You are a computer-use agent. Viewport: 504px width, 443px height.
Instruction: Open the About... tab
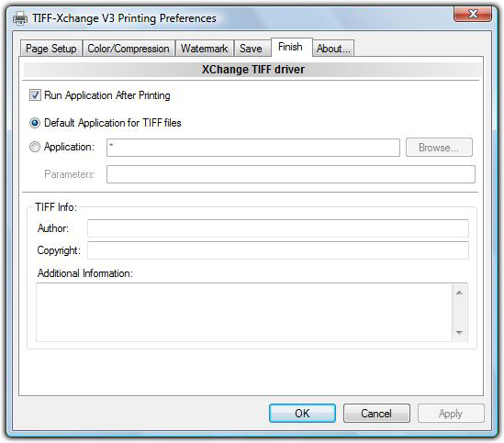[333, 49]
